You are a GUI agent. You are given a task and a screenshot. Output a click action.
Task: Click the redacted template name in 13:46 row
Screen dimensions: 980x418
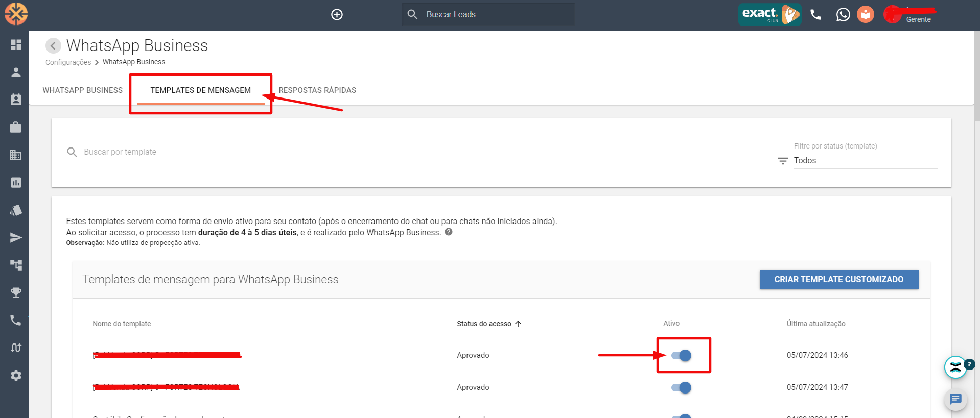click(x=167, y=355)
